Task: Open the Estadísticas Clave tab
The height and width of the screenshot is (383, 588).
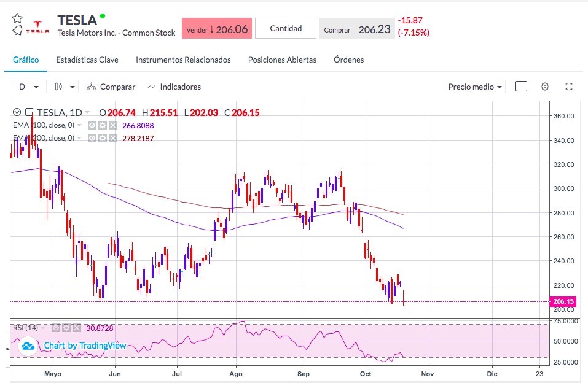Action: pyautogui.click(x=87, y=60)
